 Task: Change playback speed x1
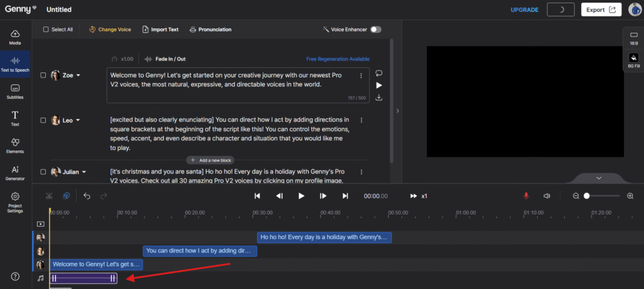(418, 196)
